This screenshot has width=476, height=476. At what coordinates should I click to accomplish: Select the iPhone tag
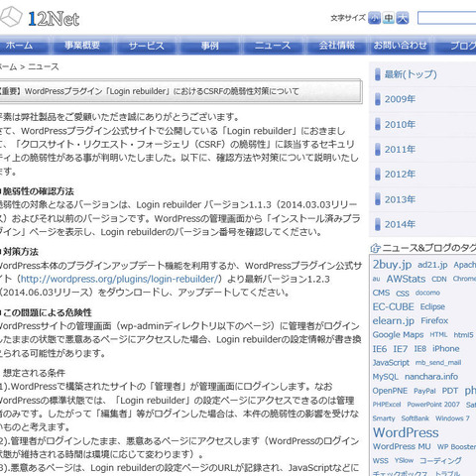[446, 349]
